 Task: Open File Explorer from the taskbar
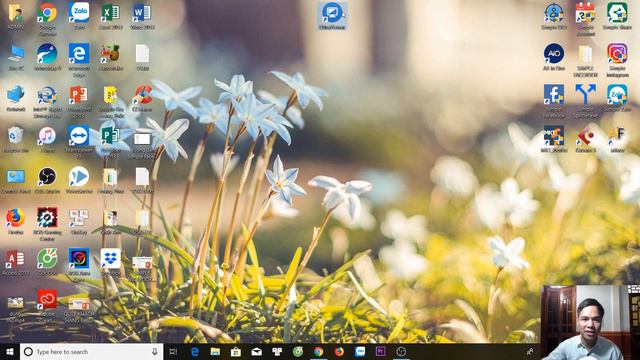point(215,351)
